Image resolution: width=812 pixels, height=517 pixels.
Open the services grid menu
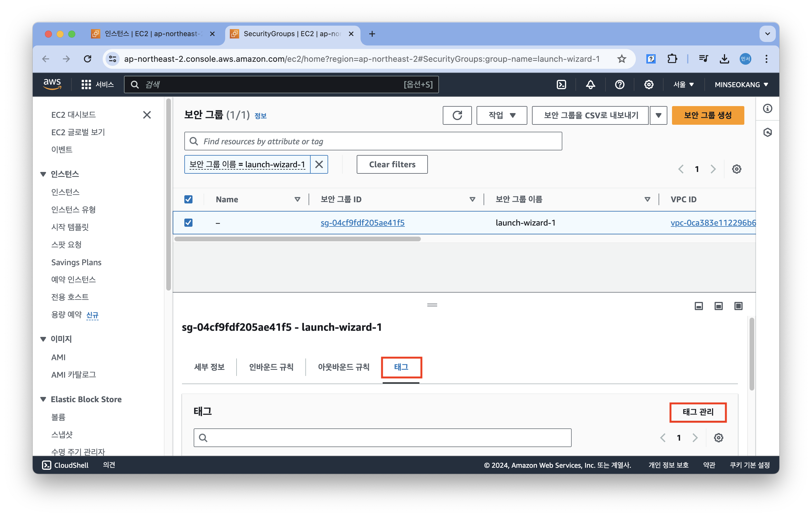(86, 85)
